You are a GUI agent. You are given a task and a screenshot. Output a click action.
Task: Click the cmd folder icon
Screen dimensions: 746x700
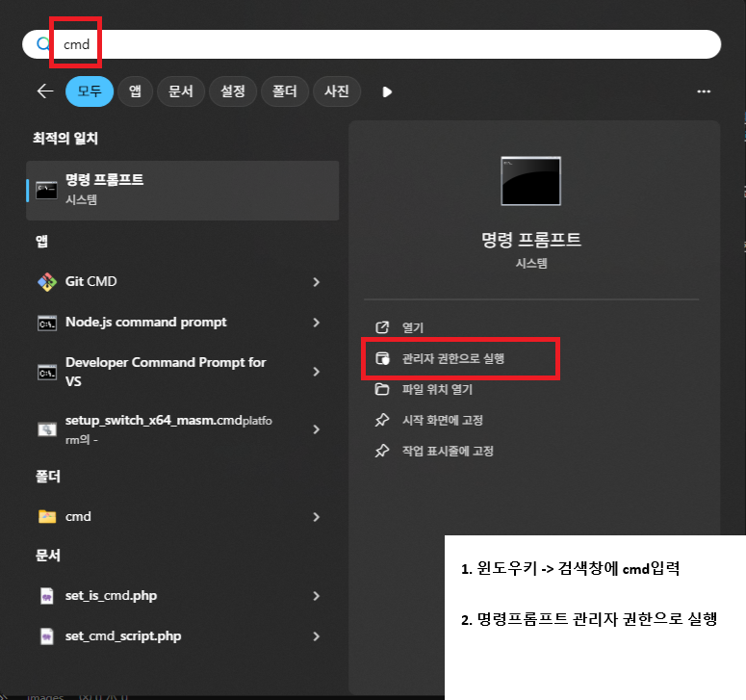click(46, 516)
